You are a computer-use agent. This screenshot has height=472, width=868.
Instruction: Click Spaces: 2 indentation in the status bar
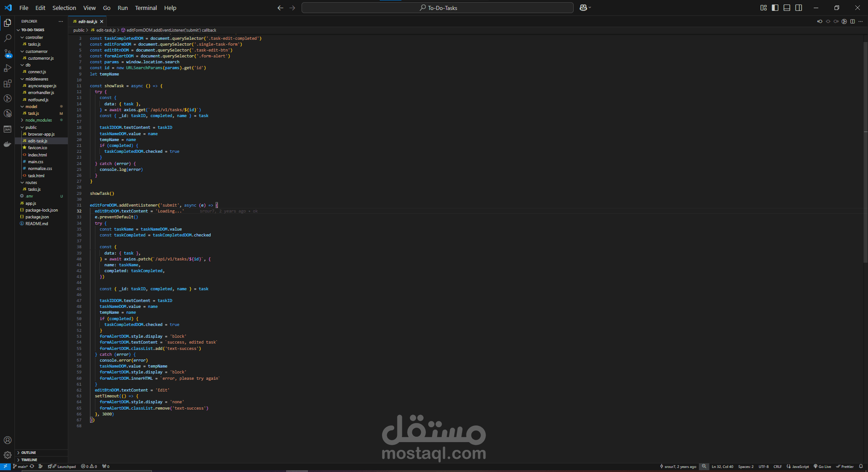[x=746, y=467]
